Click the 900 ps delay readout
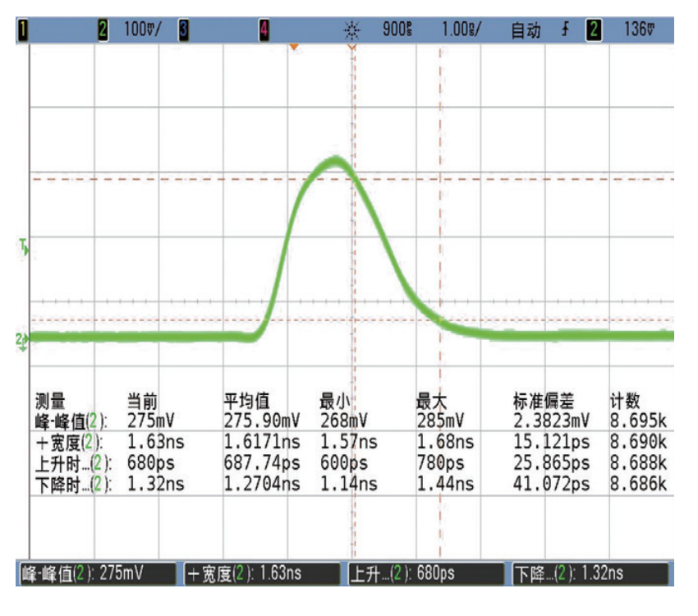 click(400, 31)
